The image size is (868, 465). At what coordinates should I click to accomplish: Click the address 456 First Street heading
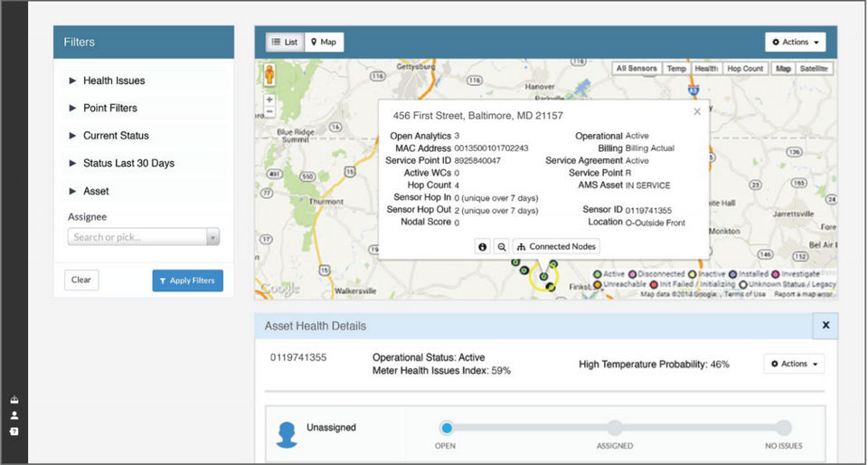coord(477,116)
